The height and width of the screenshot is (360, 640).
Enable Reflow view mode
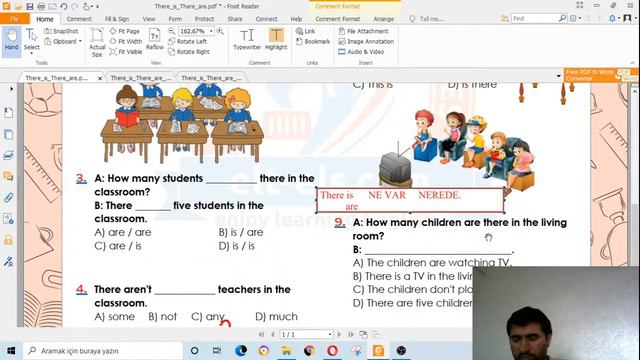pyautogui.click(x=155, y=39)
